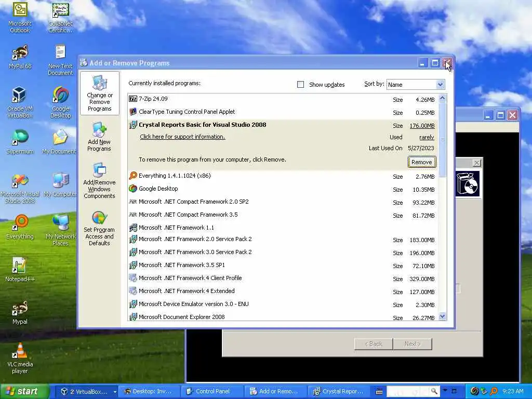
Task: Click the Google Desktop search magnifier button
Action: coord(434,391)
